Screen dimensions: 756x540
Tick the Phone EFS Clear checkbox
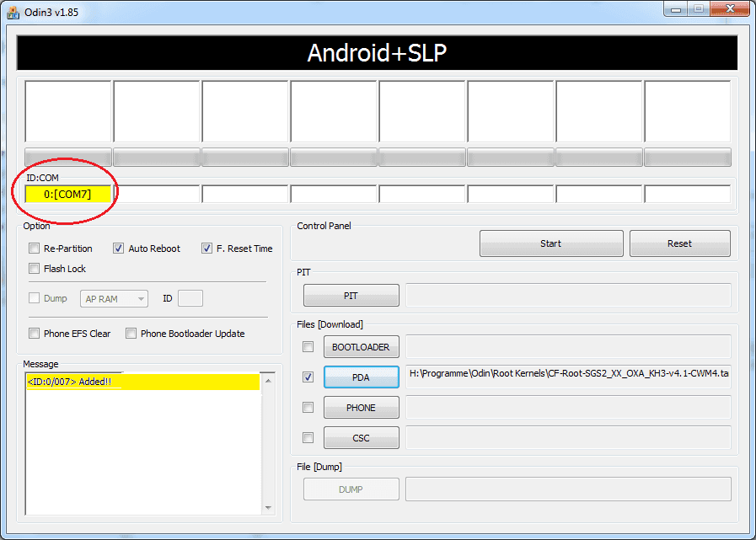pos(34,333)
